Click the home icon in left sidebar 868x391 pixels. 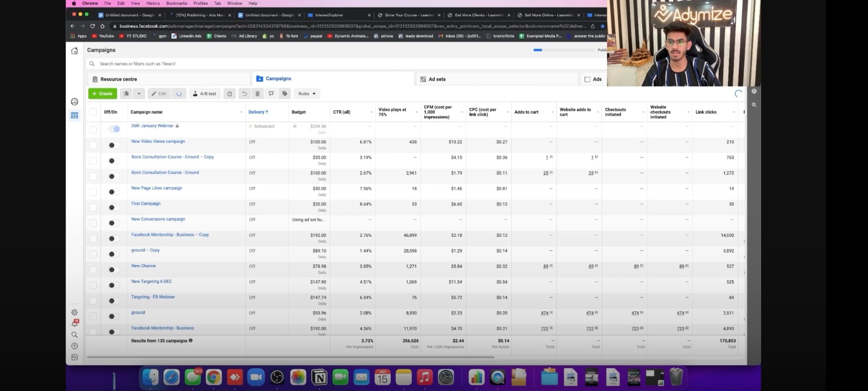75,51
